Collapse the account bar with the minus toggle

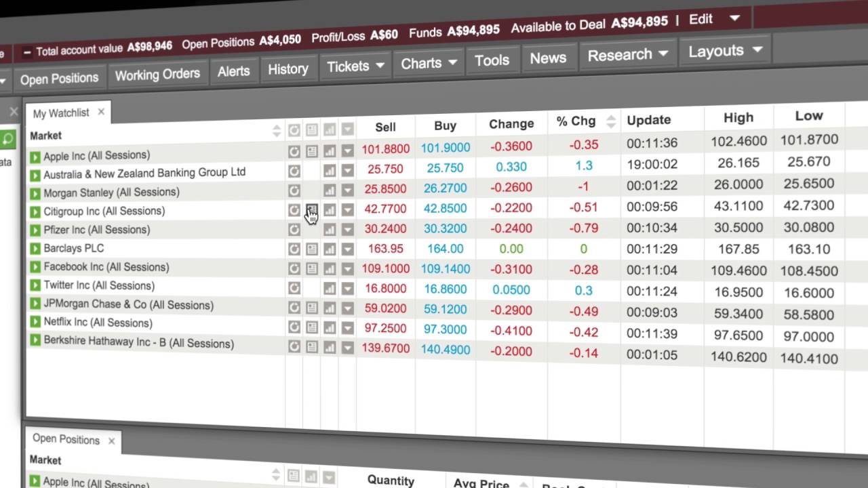pos(27,52)
